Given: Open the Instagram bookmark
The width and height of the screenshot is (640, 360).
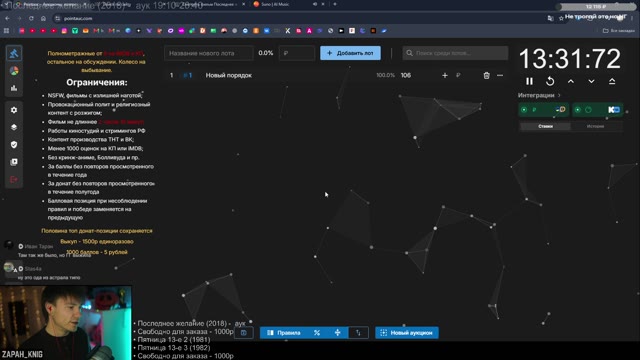Looking at the screenshot, I should click(x=64, y=31).
